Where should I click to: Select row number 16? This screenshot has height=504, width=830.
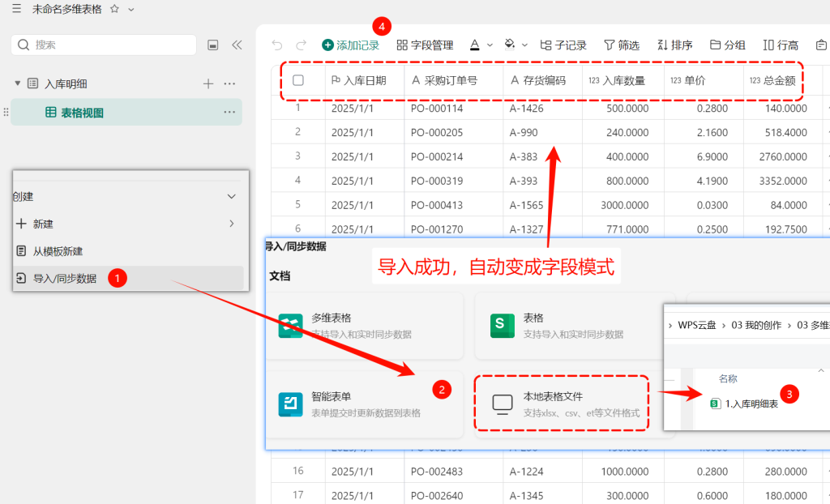[298, 471]
